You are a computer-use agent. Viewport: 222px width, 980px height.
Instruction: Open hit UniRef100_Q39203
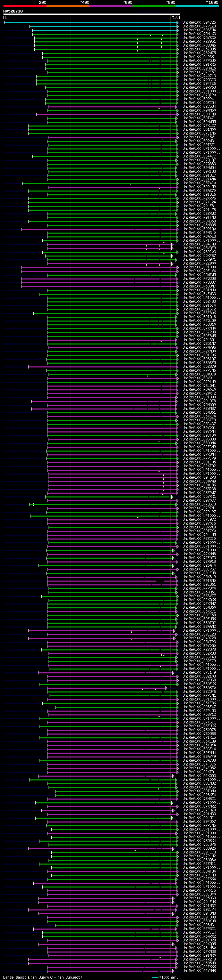click(199, 252)
